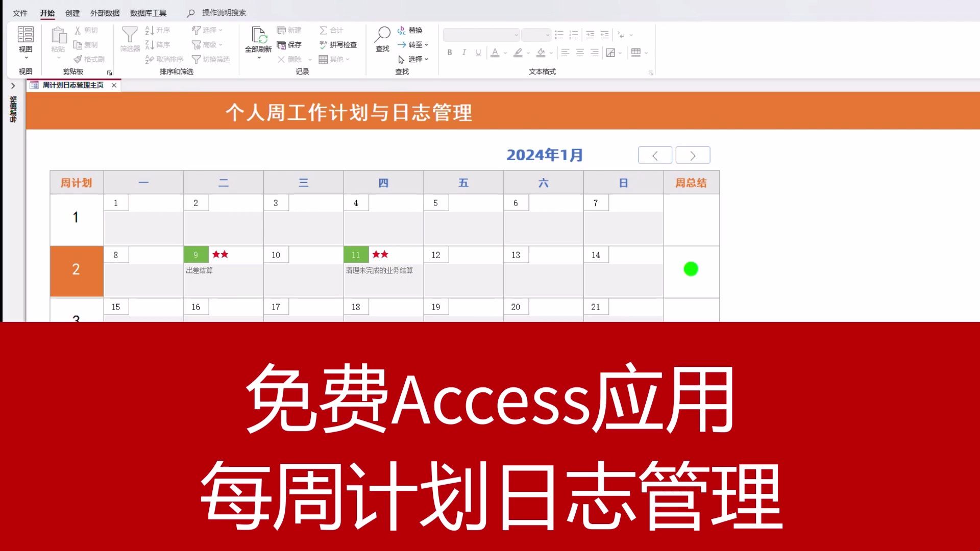Increase indent in text formatting
The height and width of the screenshot is (551, 980).
590,35
